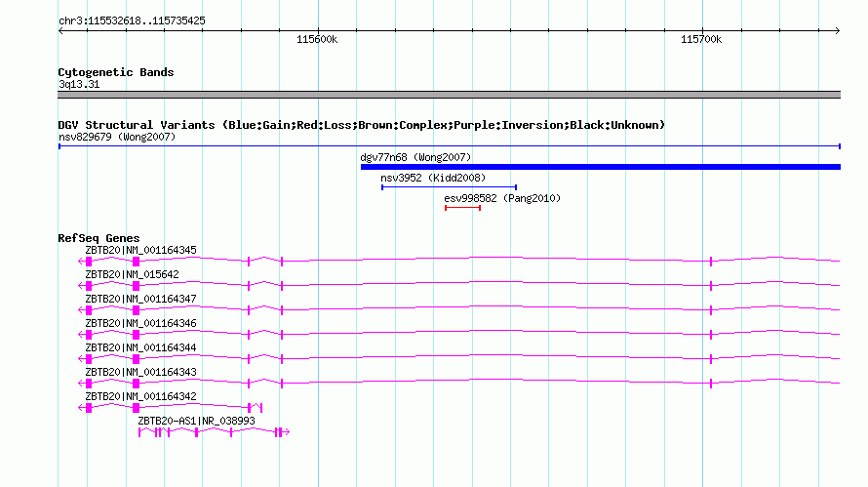Click the 3q13.31 band label
Viewport: 868px width, 487px height.
79,84
